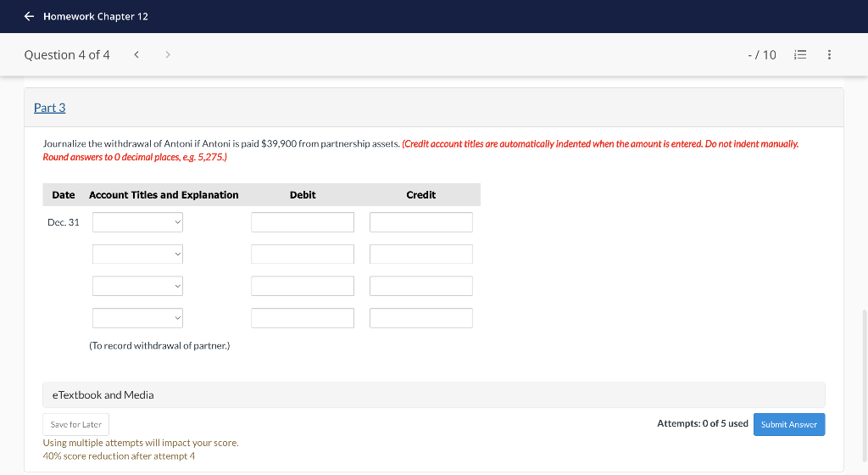Click the To record withdrawal of partner note

159,345
